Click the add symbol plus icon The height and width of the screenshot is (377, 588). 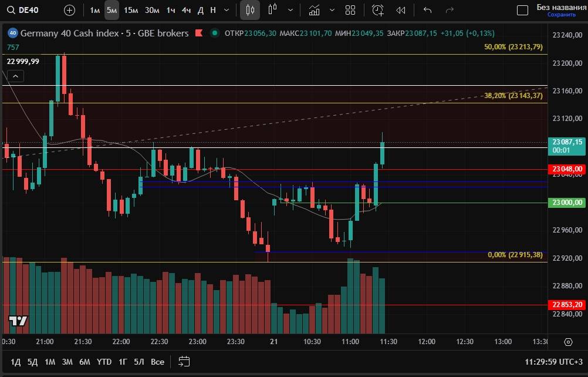point(69,10)
